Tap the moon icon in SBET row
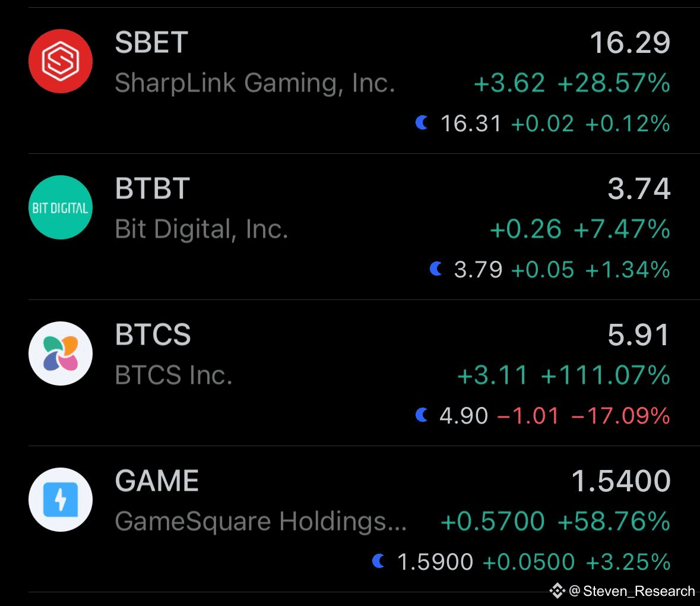This screenshot has height=606, width=700. pos(422,123)
